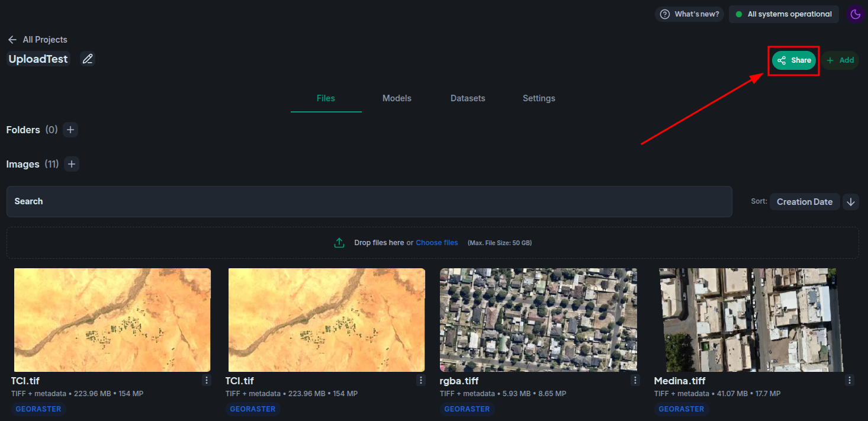Click the 5.93 MB rgba.tiff metadata line
This screenshot has width=868, height=421.
(x=503, y=394)
